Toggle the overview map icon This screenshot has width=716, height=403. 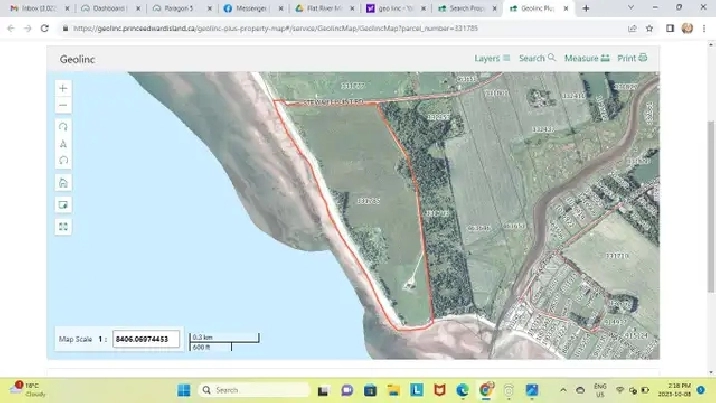pos(63,205)
